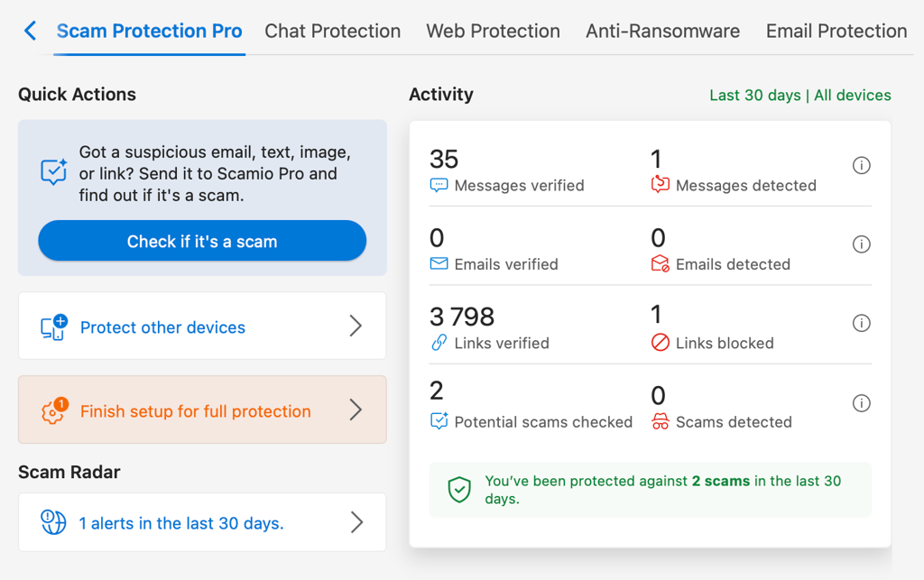Expand the Scam Radar alerts chevron

(x=356, y=522)
